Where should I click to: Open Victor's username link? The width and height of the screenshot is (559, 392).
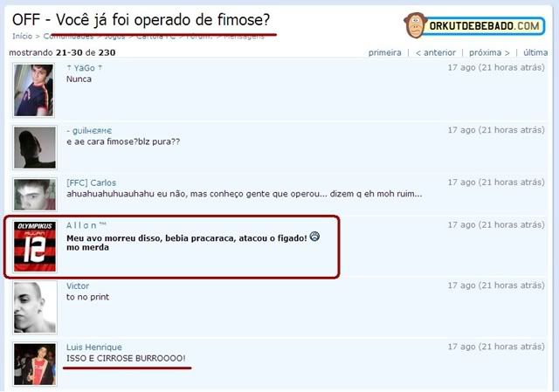coord(78,285)
